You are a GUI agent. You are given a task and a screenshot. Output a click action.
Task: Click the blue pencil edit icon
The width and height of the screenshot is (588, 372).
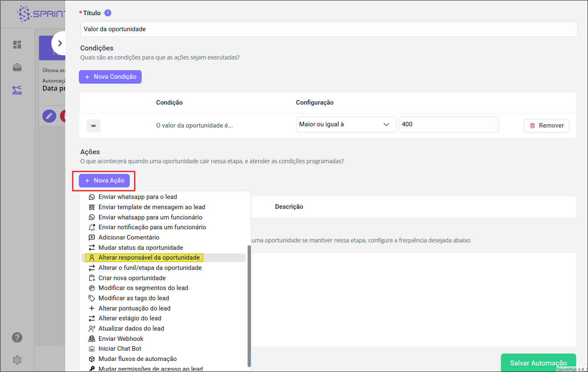coord(49,116)
